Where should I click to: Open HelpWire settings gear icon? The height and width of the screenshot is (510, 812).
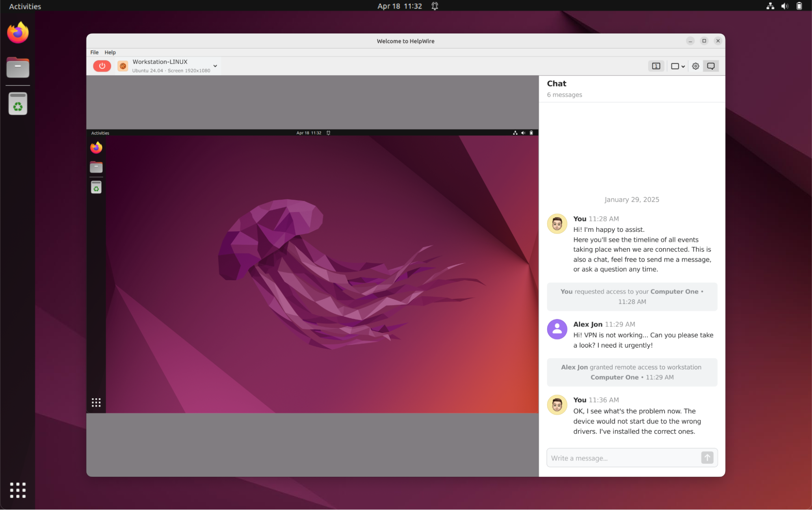[x=695, y=66]
